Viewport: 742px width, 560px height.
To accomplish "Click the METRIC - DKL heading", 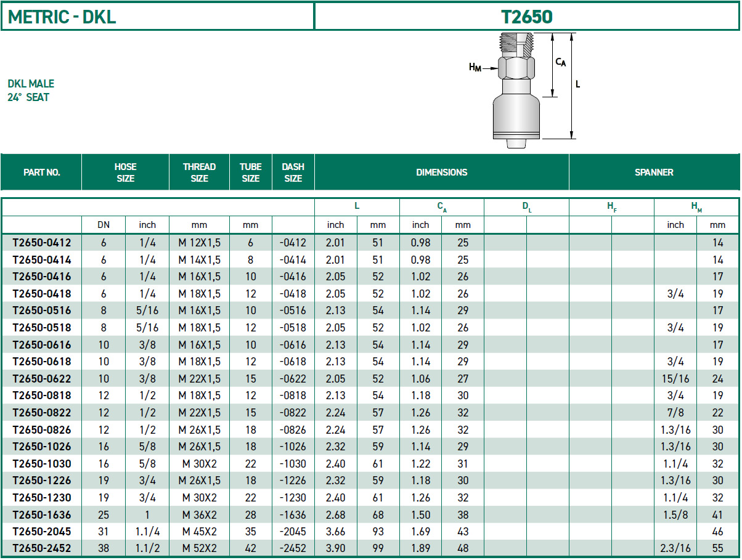I will tap(62, 17).
